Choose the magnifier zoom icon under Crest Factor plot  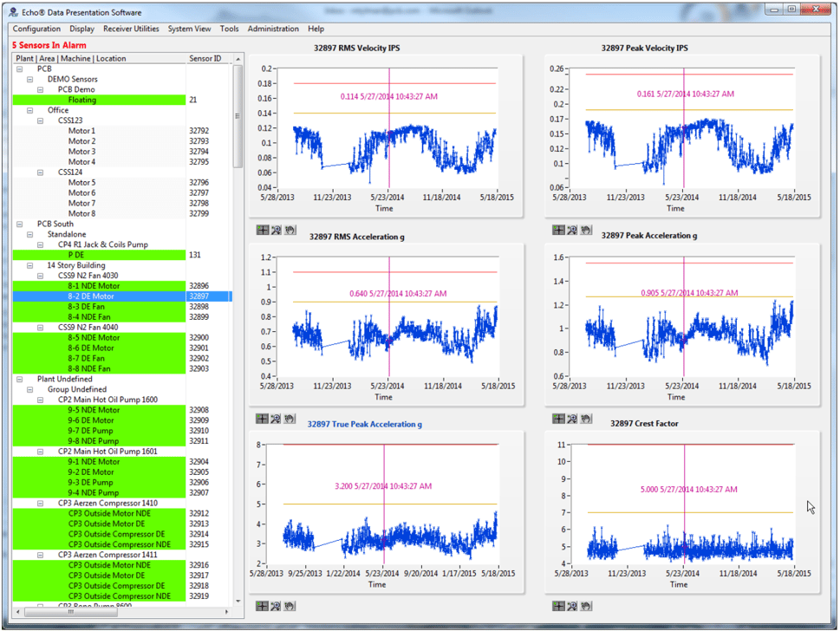[573, 606]
